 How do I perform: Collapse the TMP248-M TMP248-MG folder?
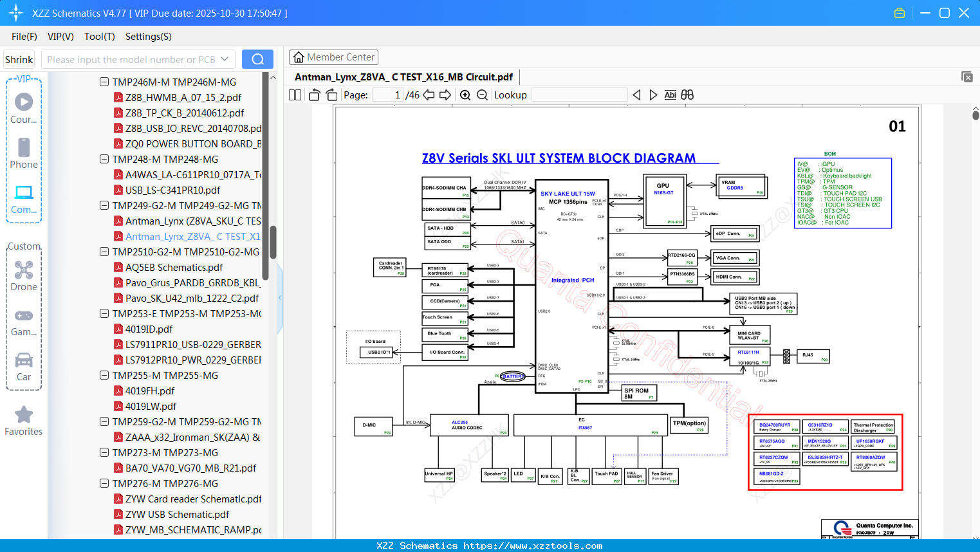click(x=104, y=159)
